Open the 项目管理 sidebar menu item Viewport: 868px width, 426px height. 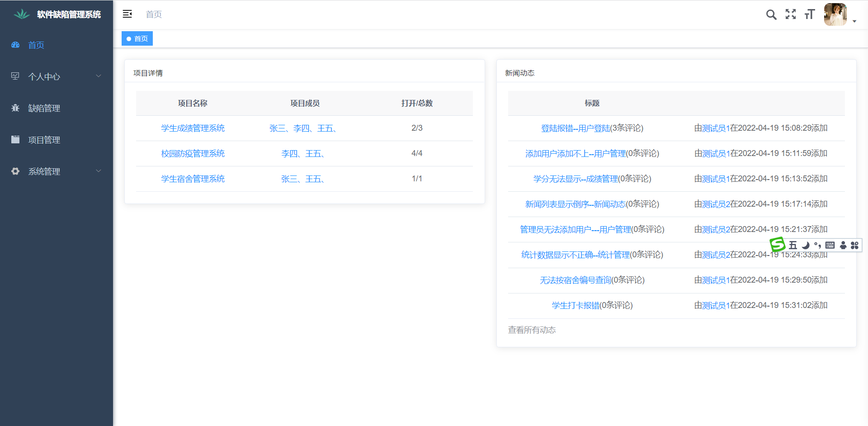tap(57, 140)
